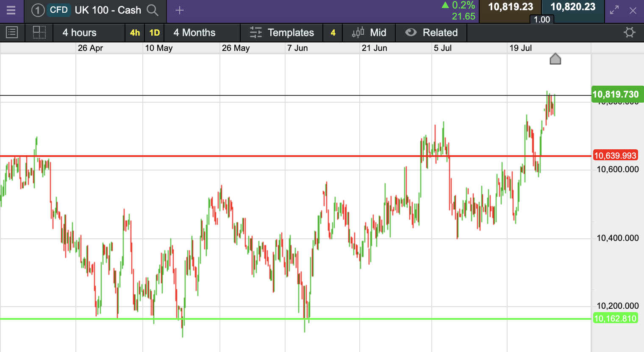Expand chart to fullscreen with arrows icon
The height and width of the screenshot is (352, 644).
tap(614, 10)
